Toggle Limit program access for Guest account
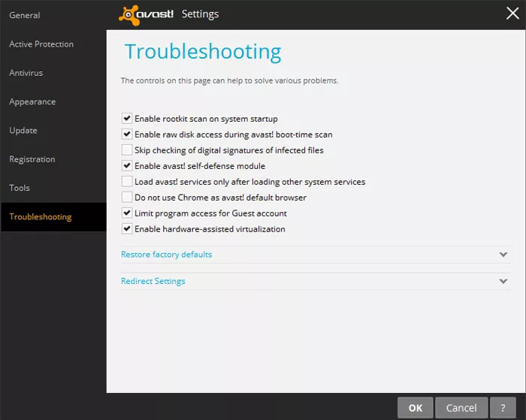The image size is (526, 420). click(x=127, y=213)
